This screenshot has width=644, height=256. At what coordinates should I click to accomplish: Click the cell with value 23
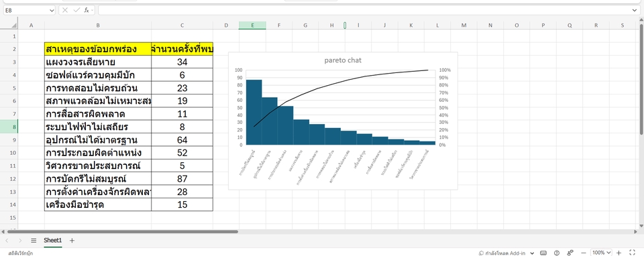[182, 88]
